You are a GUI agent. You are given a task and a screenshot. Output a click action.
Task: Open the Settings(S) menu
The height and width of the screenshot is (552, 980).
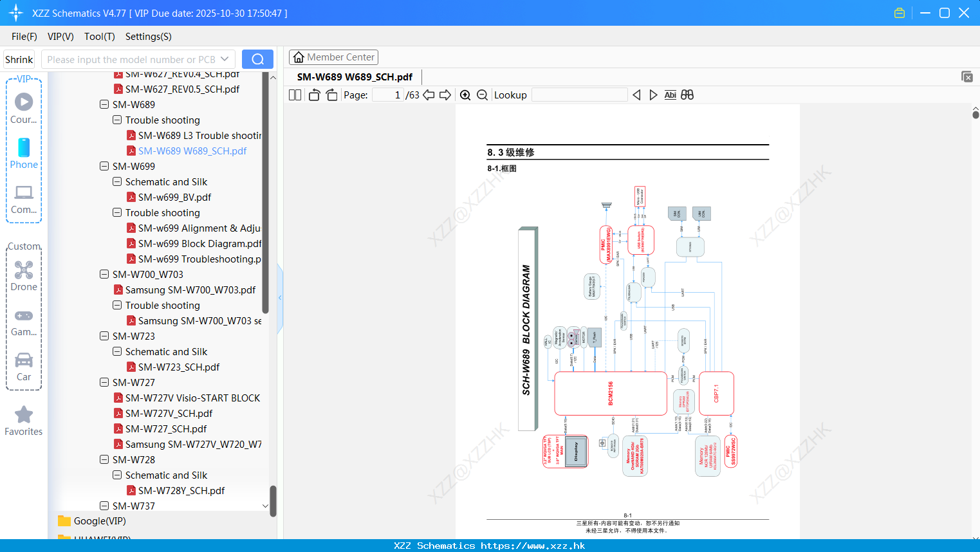(149, 37)
